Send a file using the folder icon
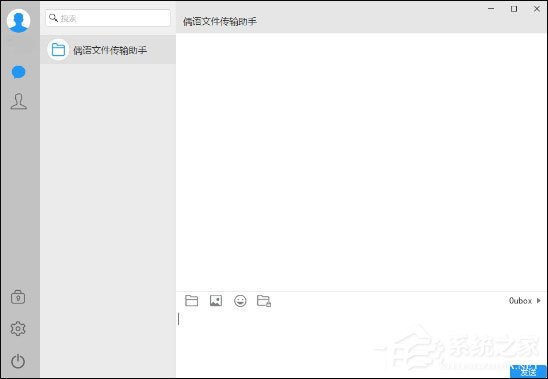The width and height of the screenshot is (548, 379). click(x=192, y=301)
